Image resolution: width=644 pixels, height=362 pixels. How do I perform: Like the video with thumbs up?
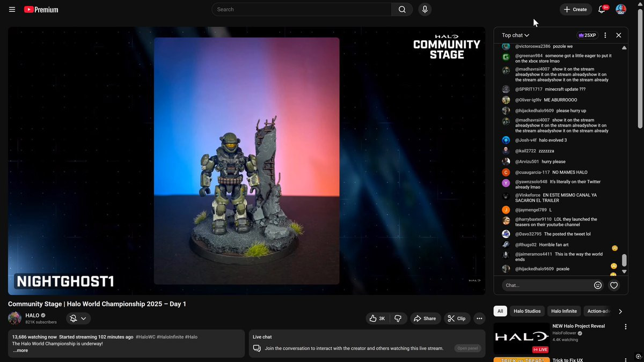[x=377, y=319]
